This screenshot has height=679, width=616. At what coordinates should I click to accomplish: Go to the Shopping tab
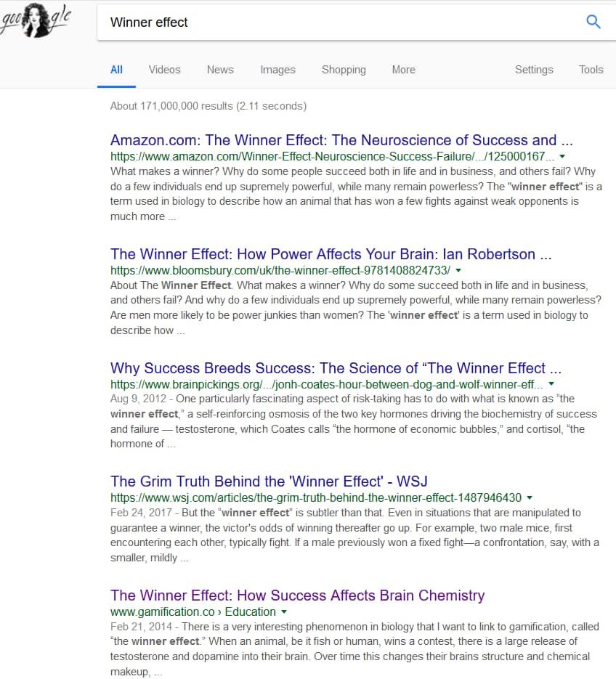pos(344,70)
